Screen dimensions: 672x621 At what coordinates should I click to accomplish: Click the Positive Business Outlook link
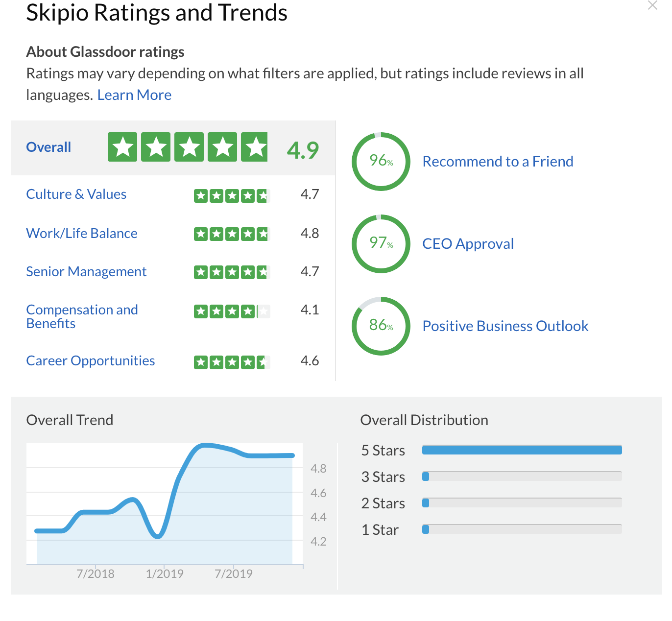click(505, 326)
